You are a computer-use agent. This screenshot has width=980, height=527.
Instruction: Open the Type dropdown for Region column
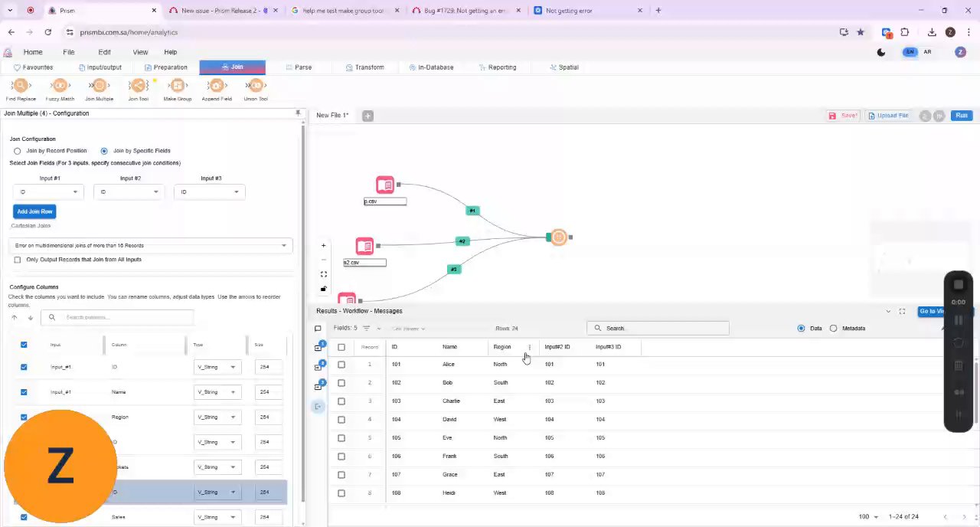[217, 417]
